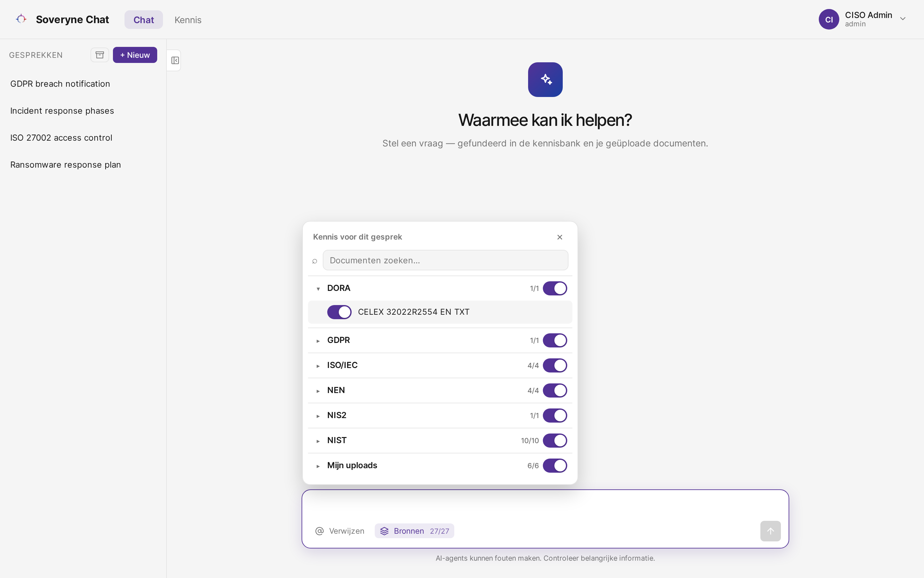
Task: Open Incident response phases conversation
Action: (62, 111)
